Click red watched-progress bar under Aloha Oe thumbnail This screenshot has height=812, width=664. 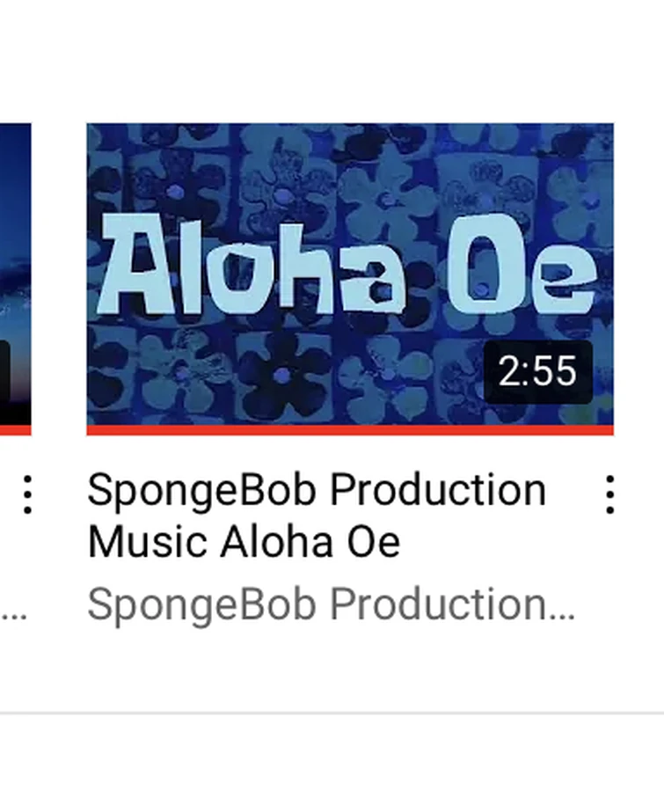350,430
